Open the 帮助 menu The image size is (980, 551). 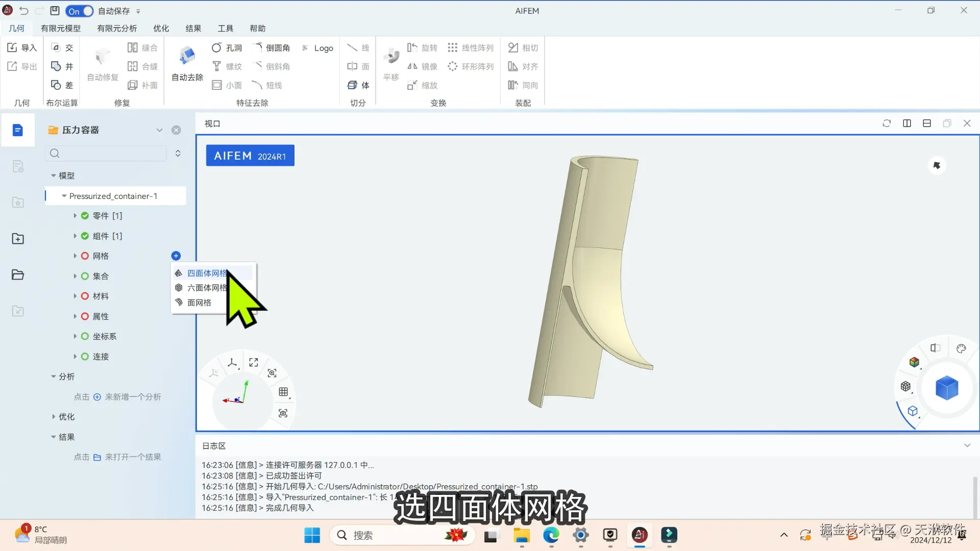click(x=257, y=28)
